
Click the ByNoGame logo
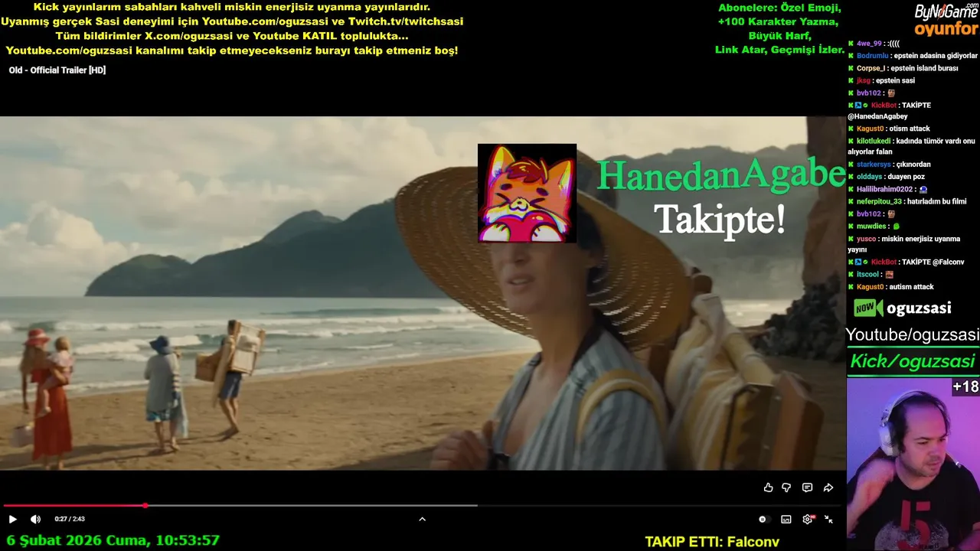pyautogui.click(x=946, y=11)
